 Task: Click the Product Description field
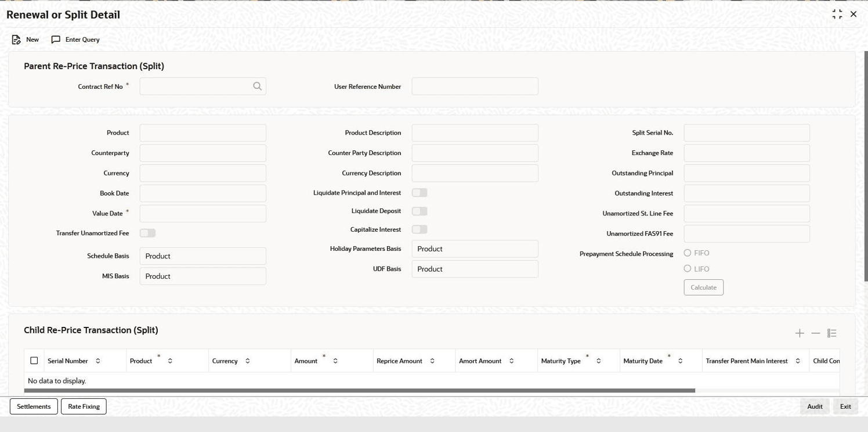pyautogui.click(x=475, y=133)
